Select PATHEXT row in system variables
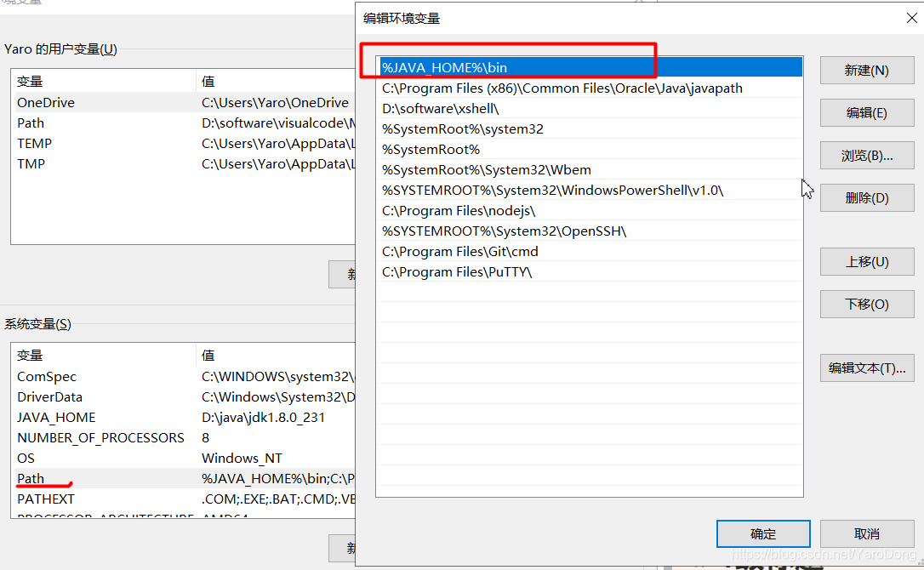The image size is (924, 570). (185, 499)
